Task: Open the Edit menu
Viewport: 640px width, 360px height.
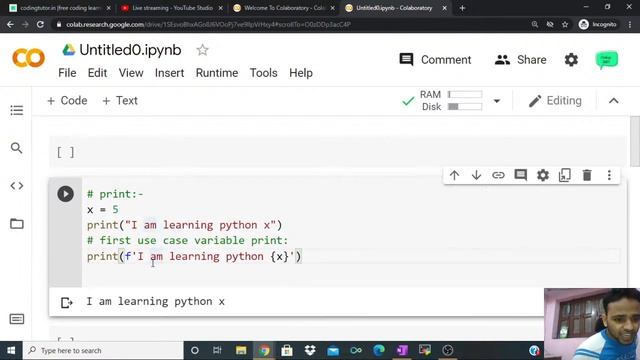Action: [x=97, y=73]
